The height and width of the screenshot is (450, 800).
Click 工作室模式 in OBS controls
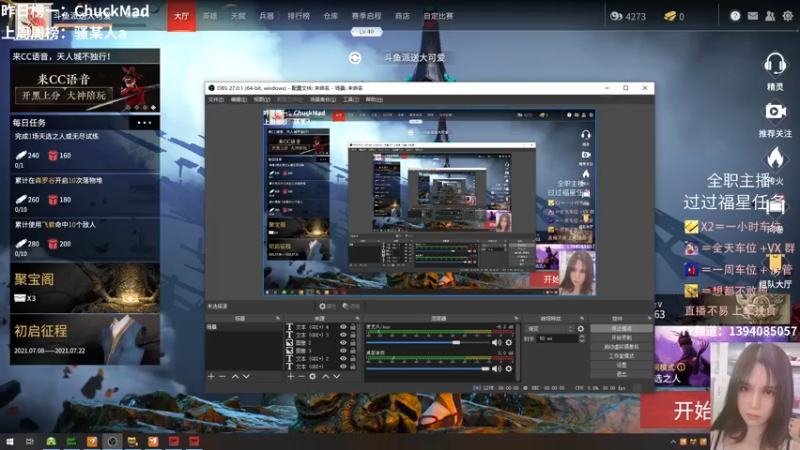621,356
